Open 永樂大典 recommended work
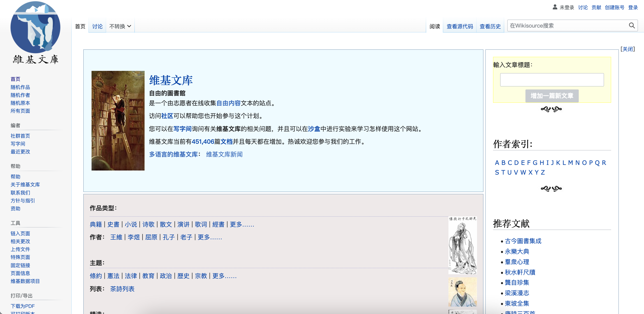Image resolution: width=644 pixels, height=314 pixels. point(517,252)
